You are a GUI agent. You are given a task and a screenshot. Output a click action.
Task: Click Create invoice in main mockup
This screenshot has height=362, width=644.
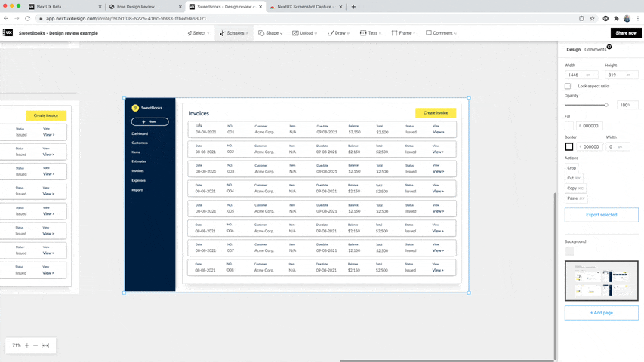click(x=436, y=113)
